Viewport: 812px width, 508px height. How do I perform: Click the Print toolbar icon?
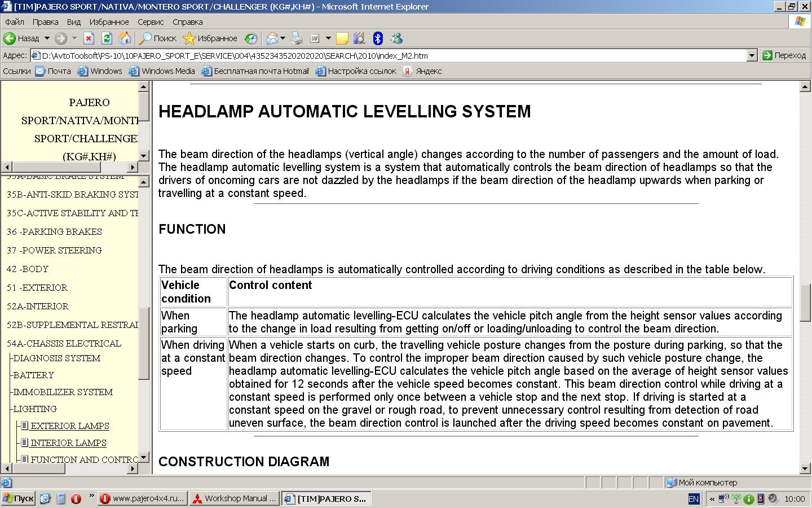tap(297, 38)
